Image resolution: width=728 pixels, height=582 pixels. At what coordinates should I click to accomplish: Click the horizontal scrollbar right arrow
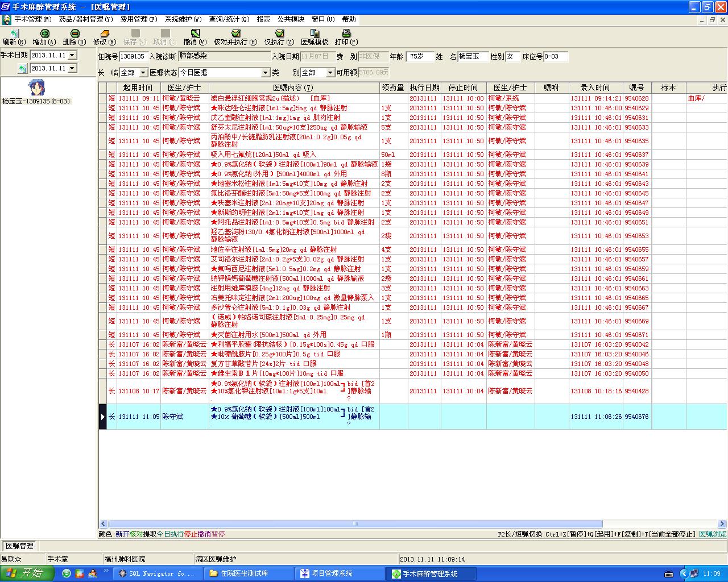click(x=722, y=524)
